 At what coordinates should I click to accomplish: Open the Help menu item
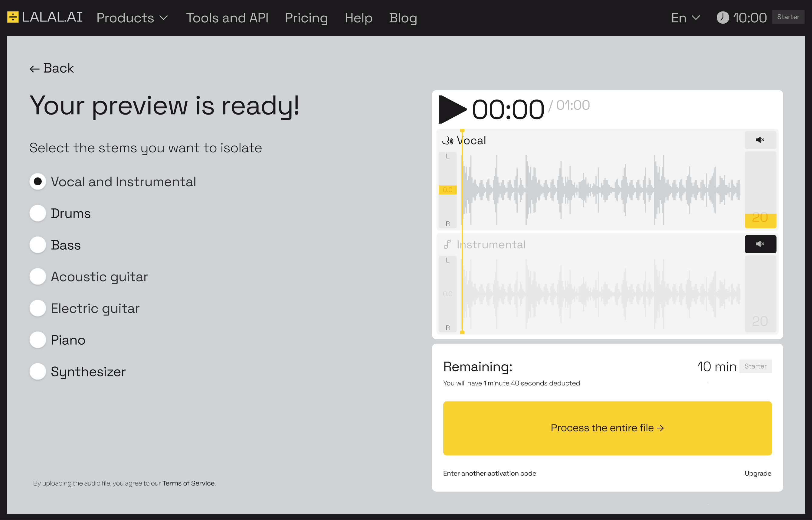359,18
